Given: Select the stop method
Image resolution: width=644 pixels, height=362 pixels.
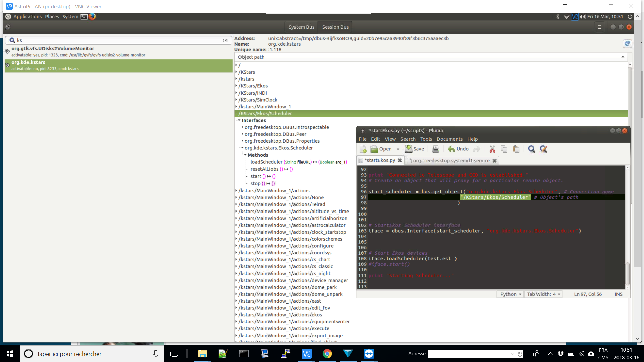Looking at the screenshot, I should click(263, 183).
